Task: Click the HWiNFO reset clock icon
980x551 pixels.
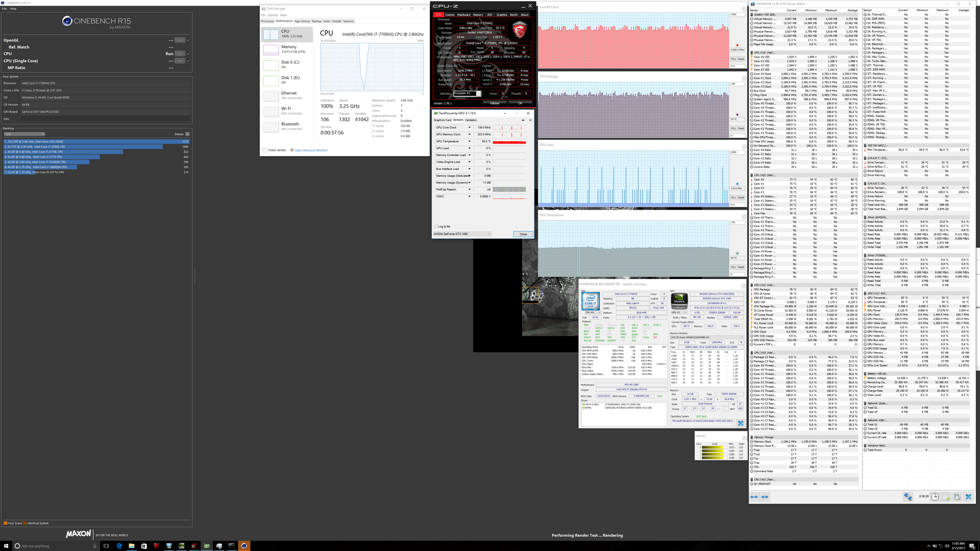Action: [935, 496]
